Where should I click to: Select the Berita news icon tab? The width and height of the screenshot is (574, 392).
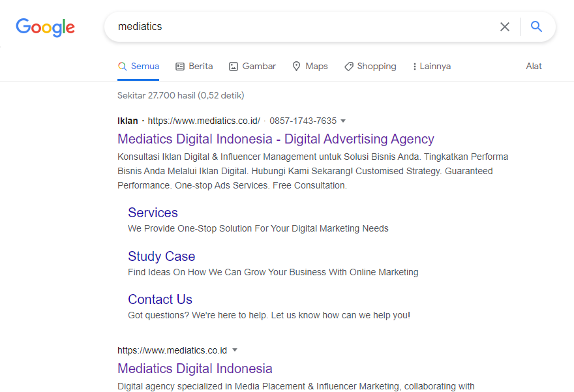pyautogui.click(x=180, y=66)
